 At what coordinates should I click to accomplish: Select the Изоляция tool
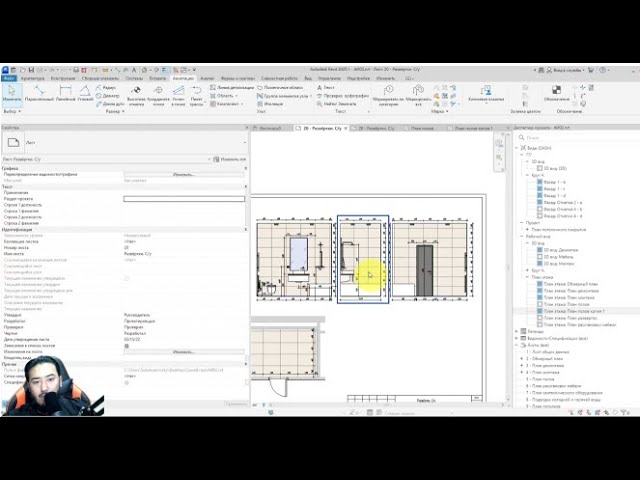(x=270, y=104)
